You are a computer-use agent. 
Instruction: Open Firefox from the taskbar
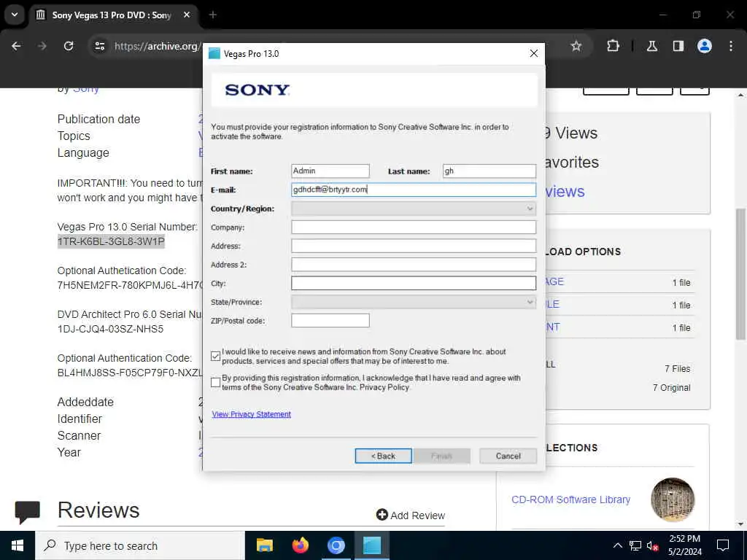point(300,545)
